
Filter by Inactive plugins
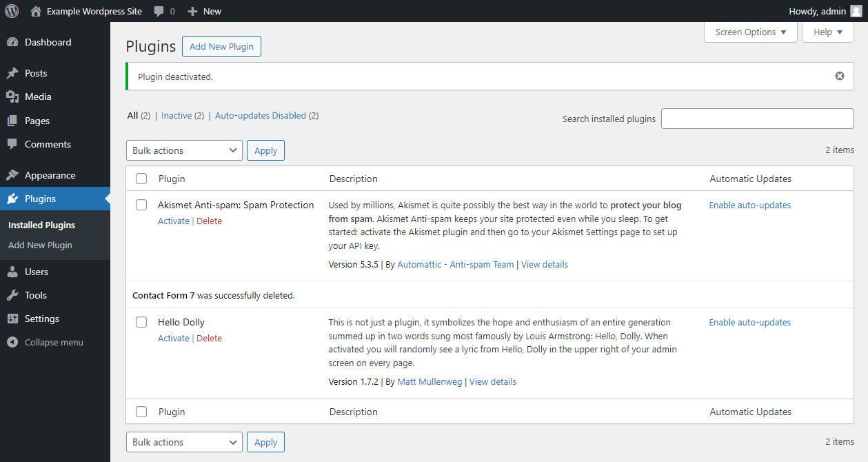point(183,116)
